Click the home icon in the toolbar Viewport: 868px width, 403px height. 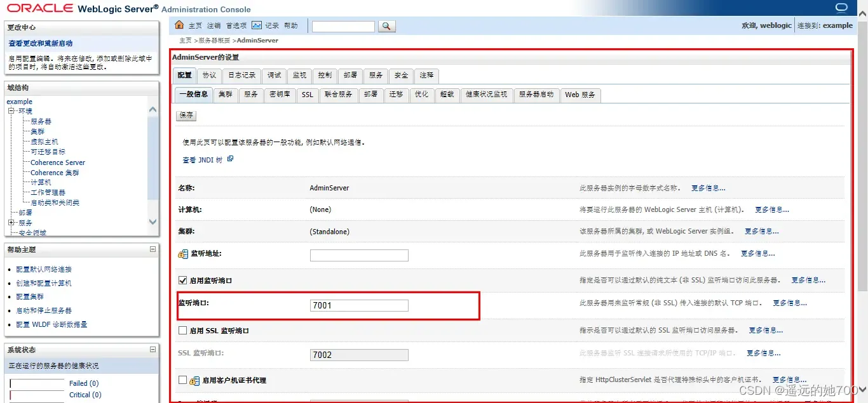click(179, 25)
